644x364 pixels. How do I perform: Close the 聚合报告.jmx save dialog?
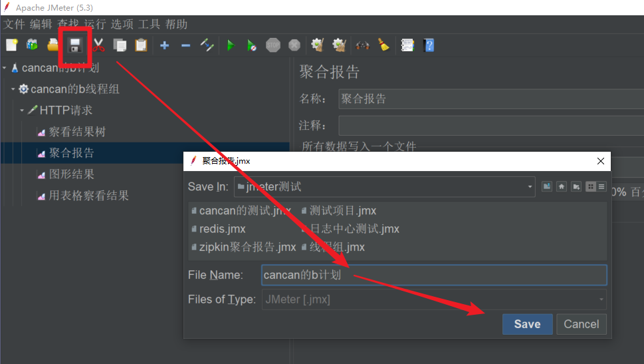pos(600,161)
